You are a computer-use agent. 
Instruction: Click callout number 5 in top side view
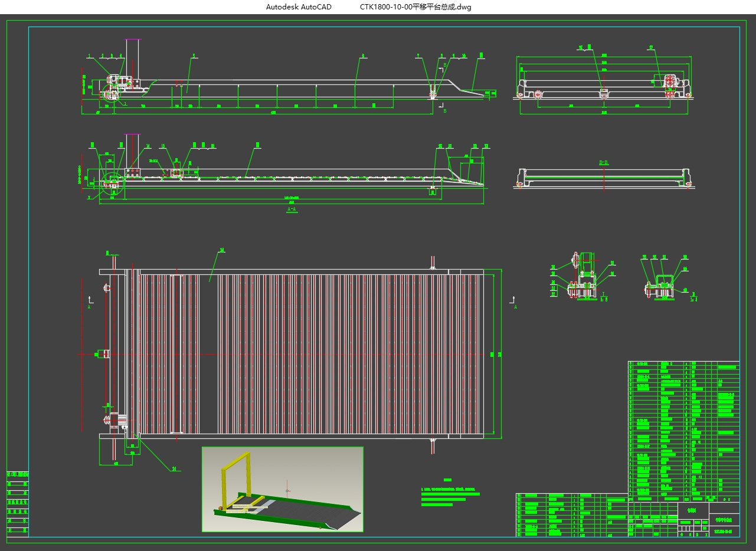[194, 56]
